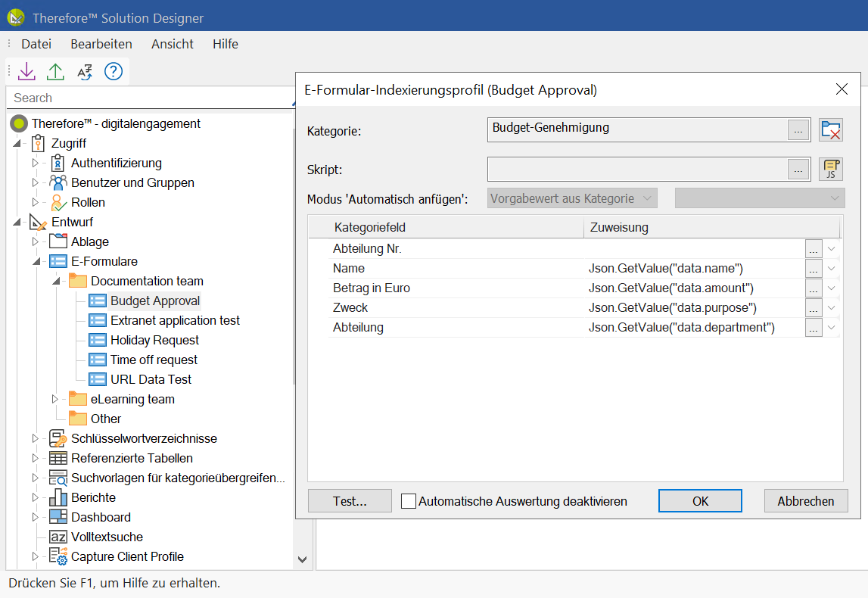The image size is (868, 598).
Task: Open the Bearbeiten menu
Action: (101, 45)
